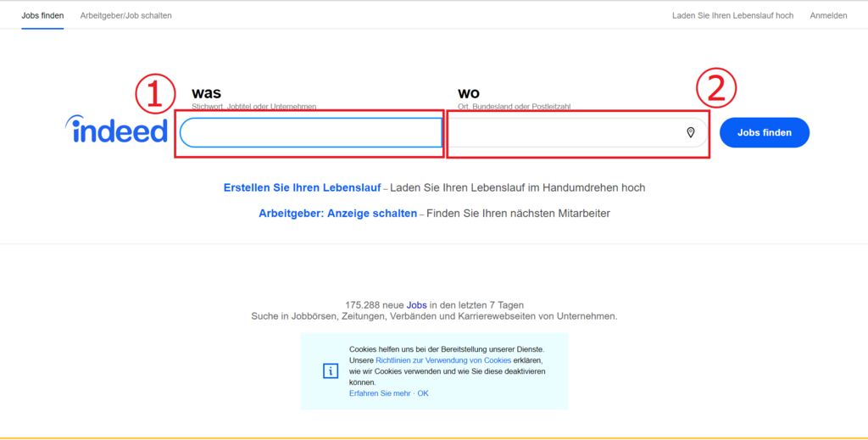Screen dimensions: 868x440
Task: Click the Indeed logo
Action: [x=116, y=129]
